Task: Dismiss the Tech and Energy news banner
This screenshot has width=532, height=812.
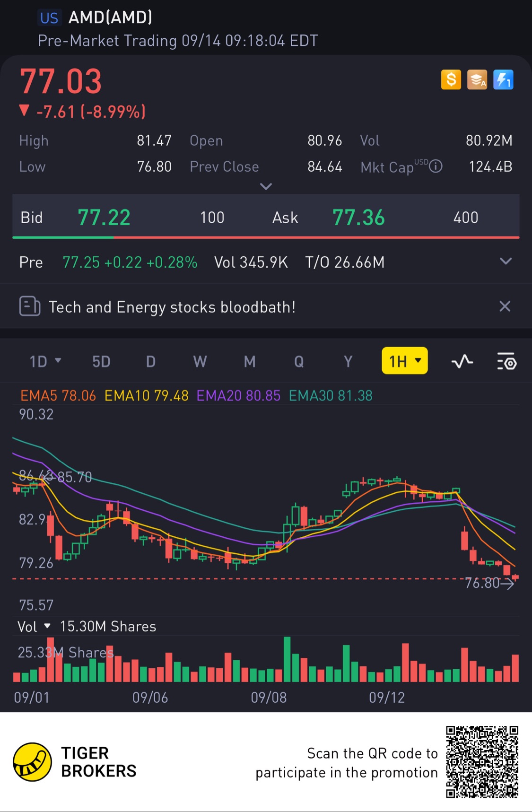Action: pyautogui.click(x=505, y=306)
